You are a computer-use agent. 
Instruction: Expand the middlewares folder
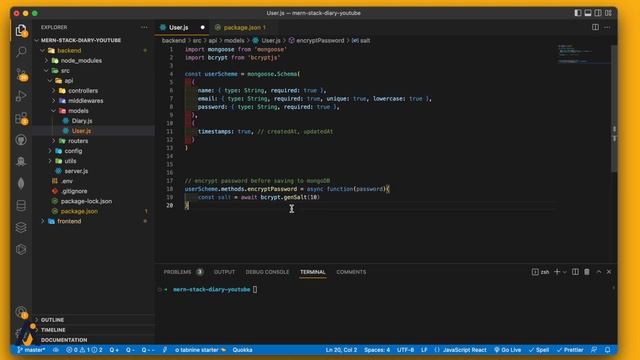(93, 101)
